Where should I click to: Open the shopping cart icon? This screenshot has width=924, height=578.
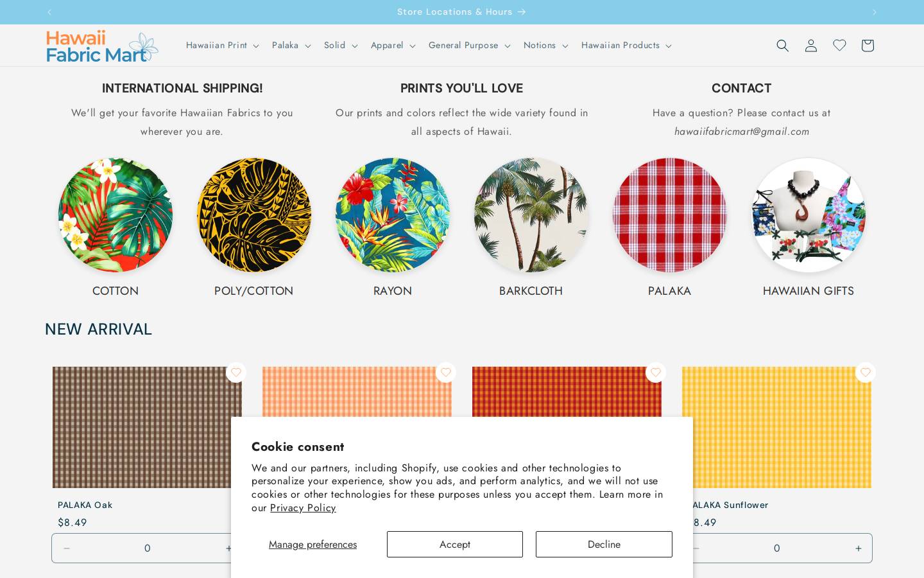(x=868, y=45)
